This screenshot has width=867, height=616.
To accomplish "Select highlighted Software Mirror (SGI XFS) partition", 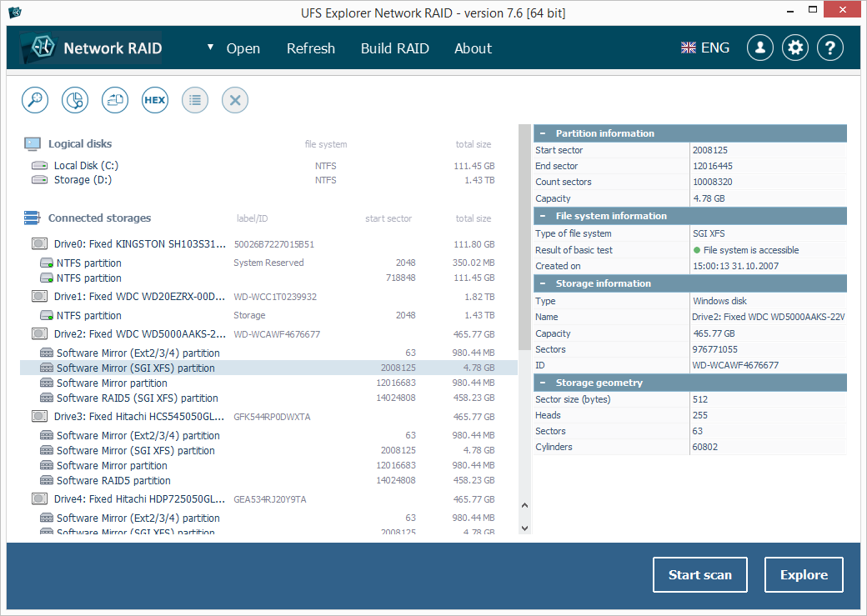I will pos(268,368).
